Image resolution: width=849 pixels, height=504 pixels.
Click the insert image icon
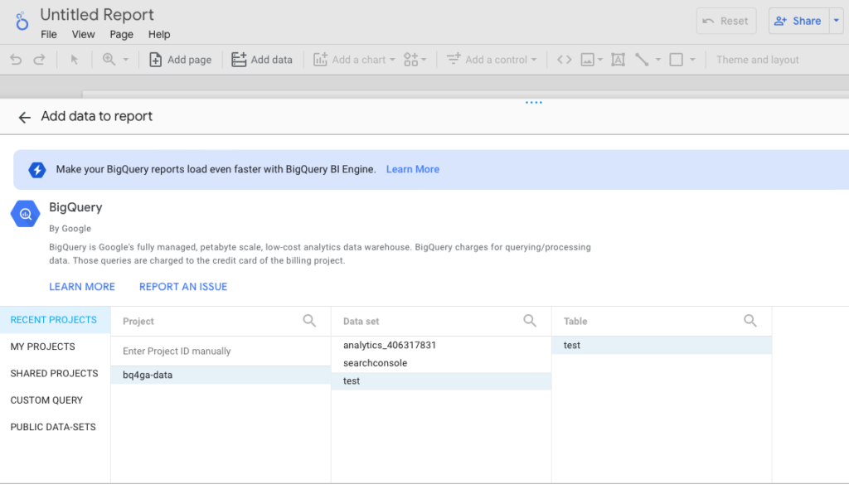(x=588, y=60)
